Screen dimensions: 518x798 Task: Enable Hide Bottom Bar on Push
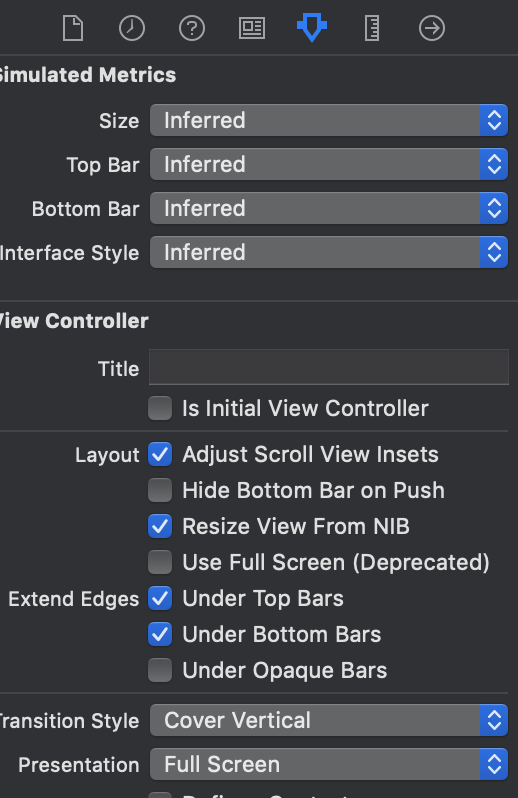point(160,490)
